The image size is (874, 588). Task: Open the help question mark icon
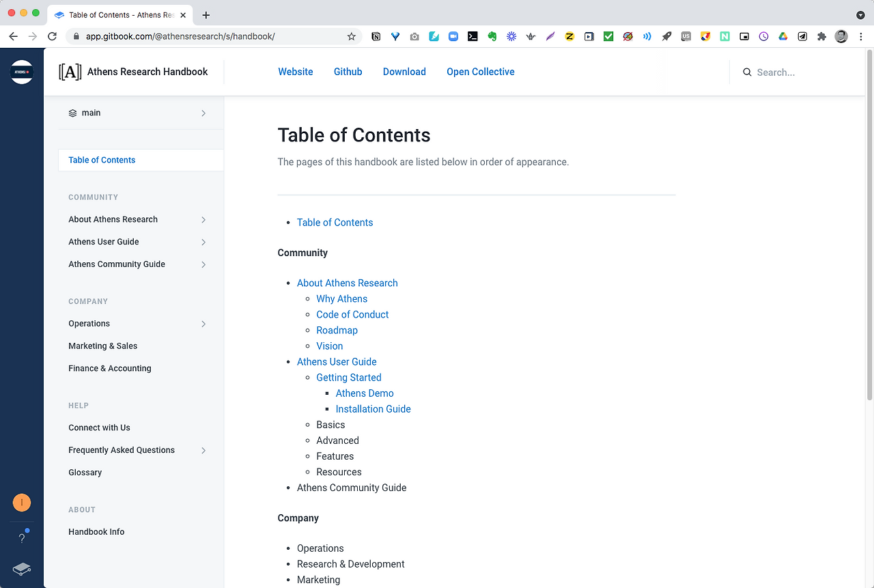coord(22,538)
